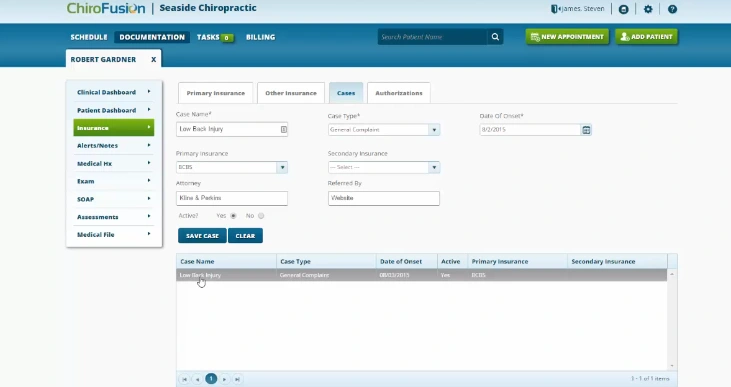
Task: Open Secondary Insurance dropdown
Action: coord(434,167)
